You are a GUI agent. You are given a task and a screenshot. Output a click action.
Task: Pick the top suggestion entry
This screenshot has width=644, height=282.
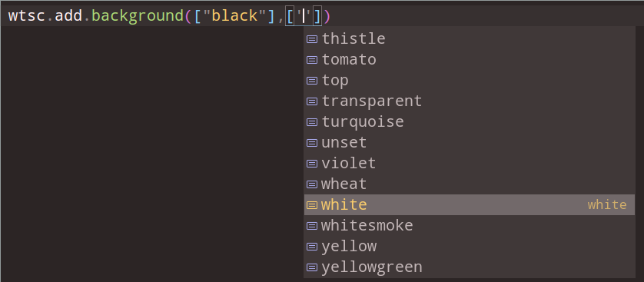point(470,81)
